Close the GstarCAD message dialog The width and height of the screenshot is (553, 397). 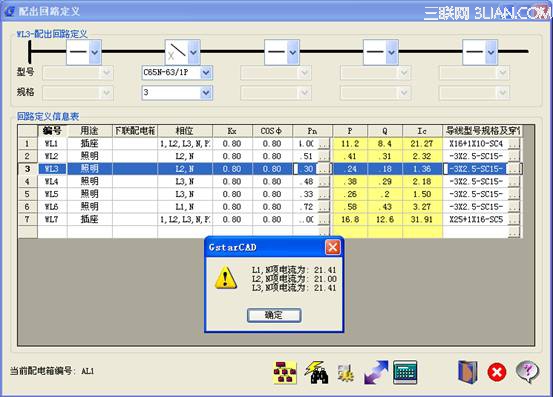point(333,248)
